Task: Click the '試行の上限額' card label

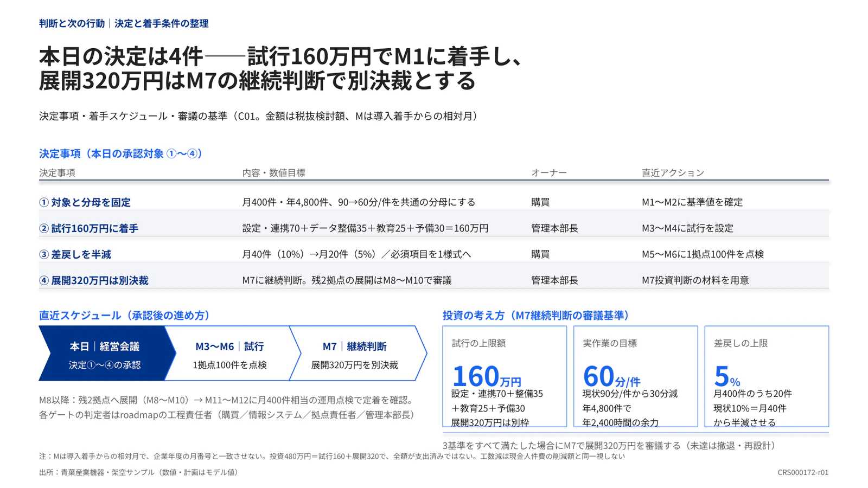Action: coord(478,343)
